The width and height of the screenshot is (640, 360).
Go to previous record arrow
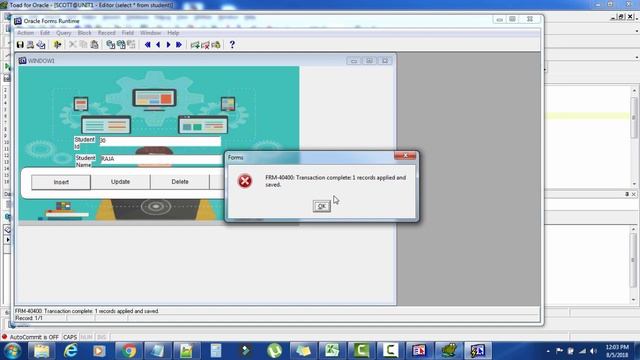click(x=158, y=44)
